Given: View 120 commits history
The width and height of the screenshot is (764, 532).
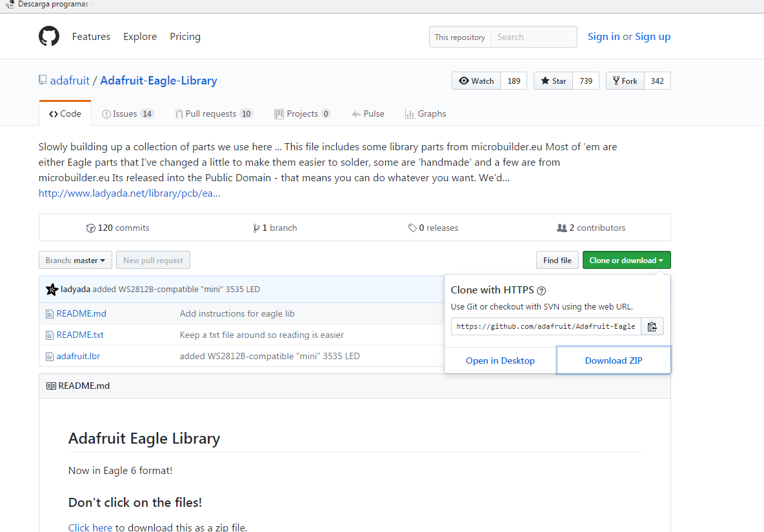Looking at the screenshot, I should pos(118,228).
